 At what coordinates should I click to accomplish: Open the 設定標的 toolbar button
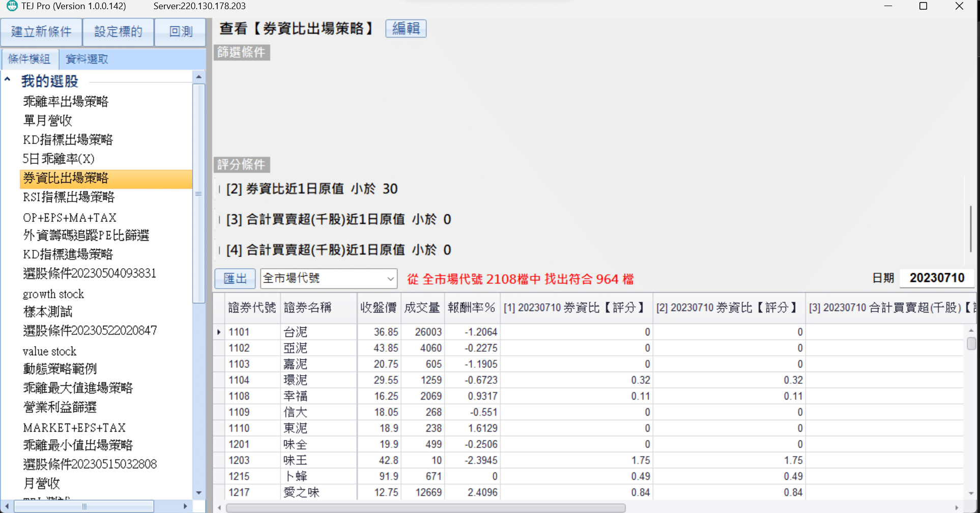coord(118,32)
